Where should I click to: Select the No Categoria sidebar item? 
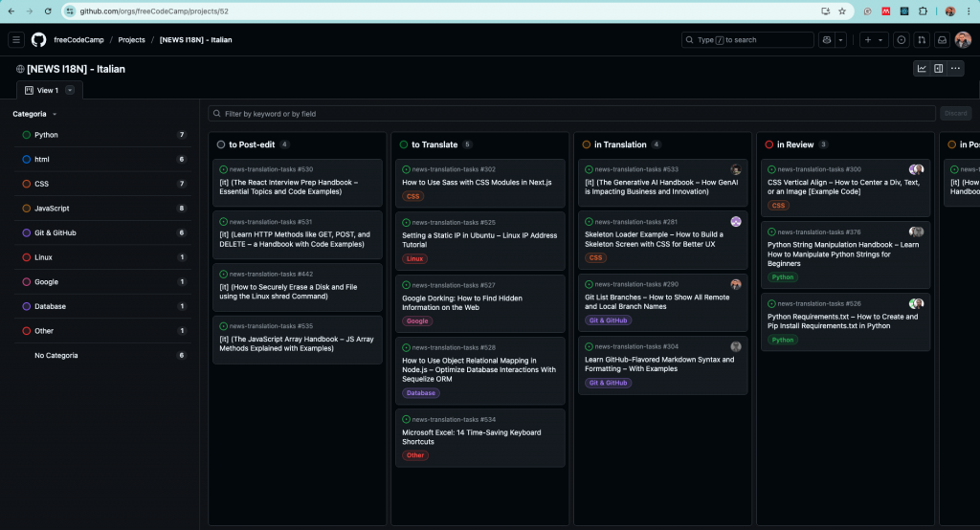pos(103,356)
